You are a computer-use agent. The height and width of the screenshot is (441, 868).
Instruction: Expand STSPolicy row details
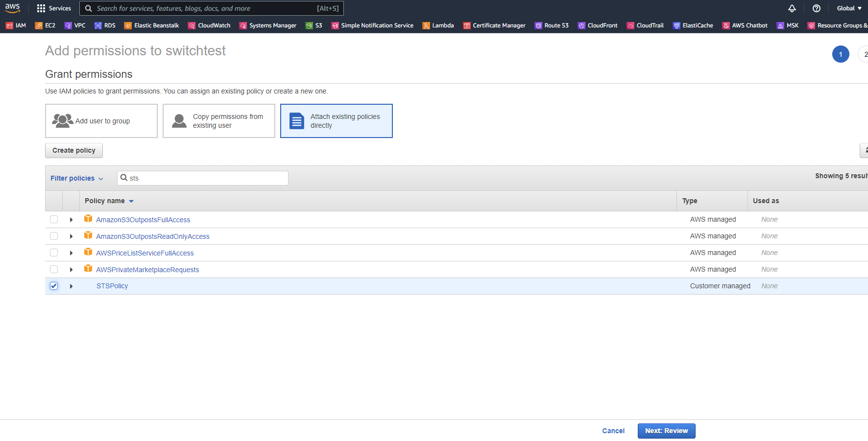pos(71,286)
